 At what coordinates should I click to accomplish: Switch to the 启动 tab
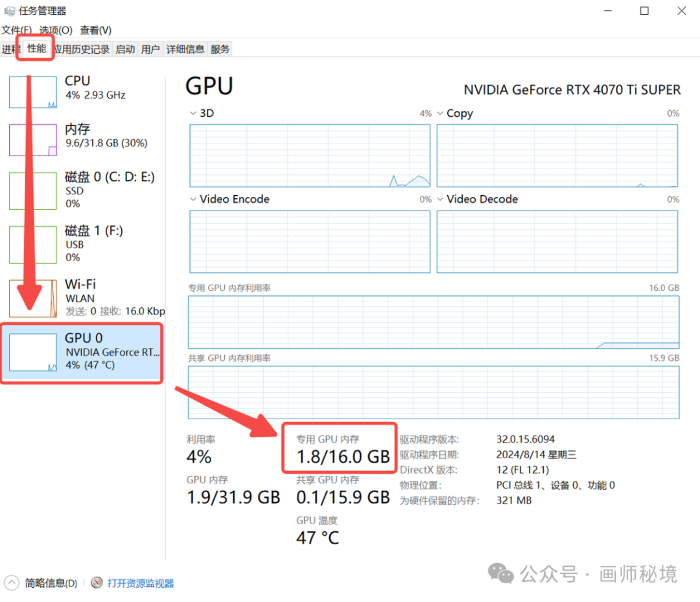click(125, 49)
